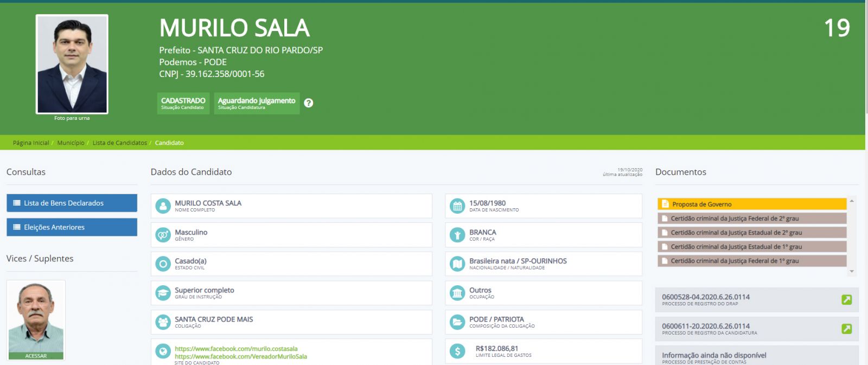Go to Página Inicial breadcrumb

tap(31, 143)
